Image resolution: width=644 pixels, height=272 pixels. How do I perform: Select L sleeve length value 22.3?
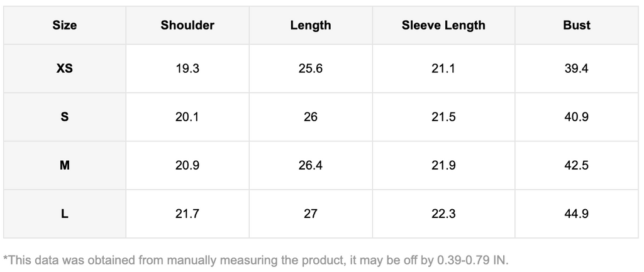pos(443,214)
